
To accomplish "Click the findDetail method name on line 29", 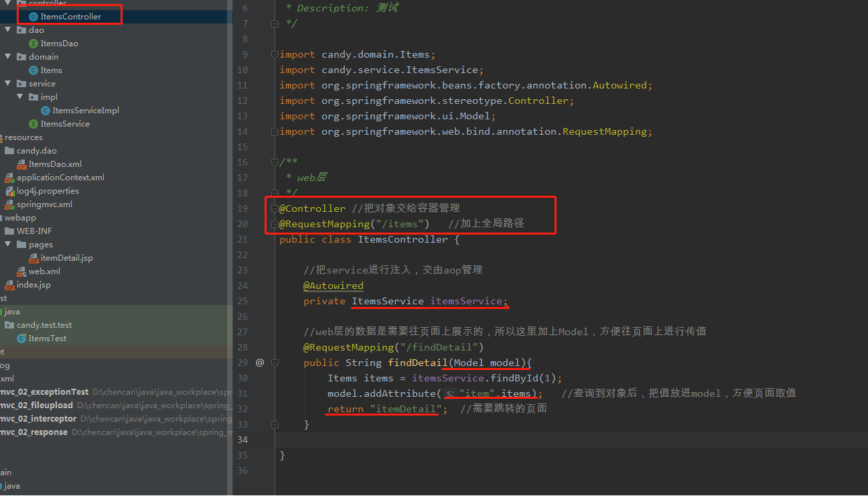I will (x=418, y=363).
